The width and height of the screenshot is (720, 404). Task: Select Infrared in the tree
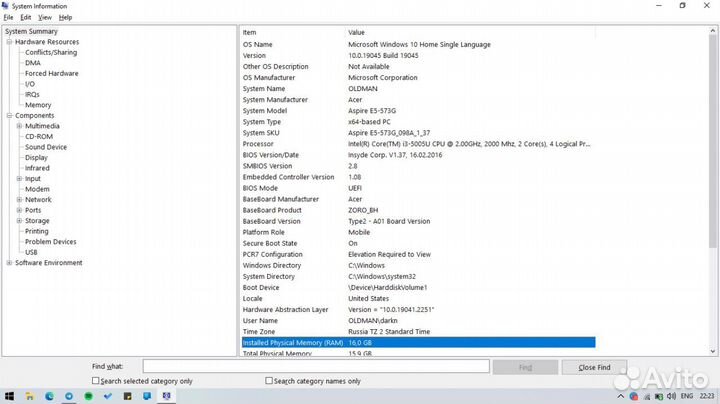pos(37,168)
